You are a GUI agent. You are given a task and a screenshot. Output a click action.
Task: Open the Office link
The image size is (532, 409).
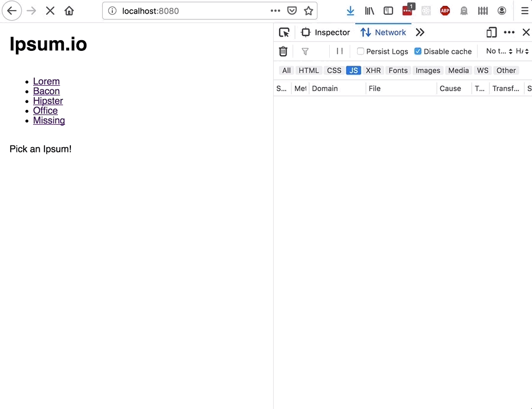point(46,111)
